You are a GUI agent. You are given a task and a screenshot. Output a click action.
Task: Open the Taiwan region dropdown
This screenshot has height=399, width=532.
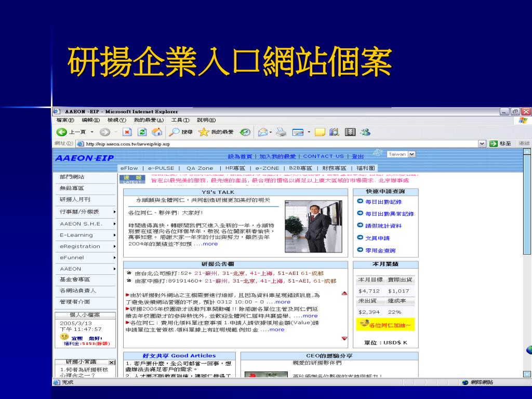coord(401,154)
